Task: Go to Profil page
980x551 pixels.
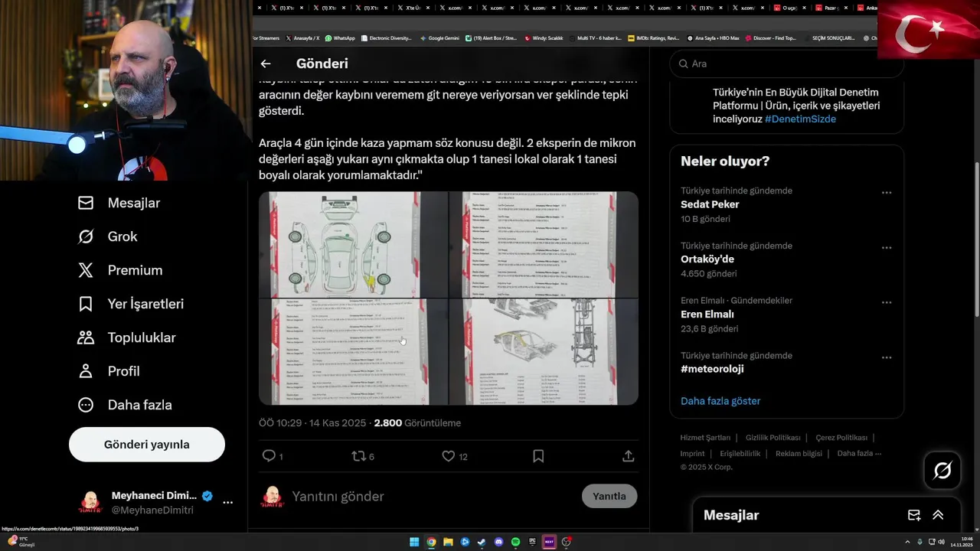Action: point(109,371)
